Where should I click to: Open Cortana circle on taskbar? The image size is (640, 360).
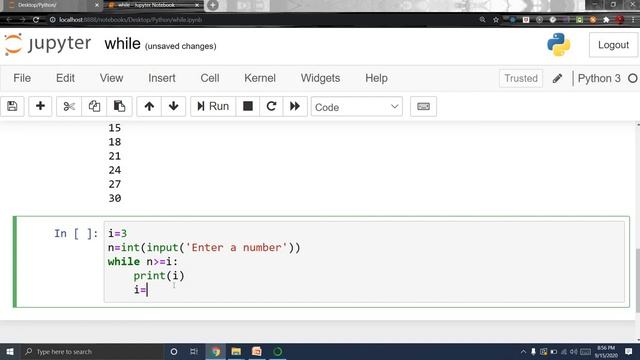click(x=174, y=351)
